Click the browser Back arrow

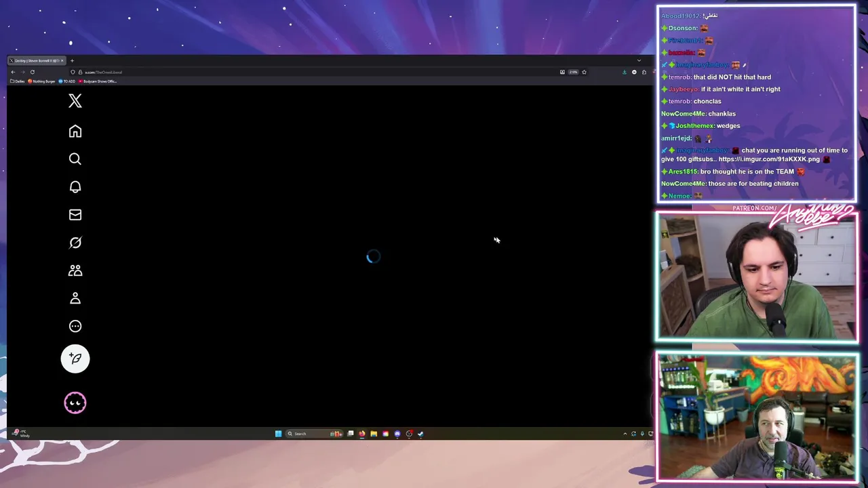(x=13, y=72)
